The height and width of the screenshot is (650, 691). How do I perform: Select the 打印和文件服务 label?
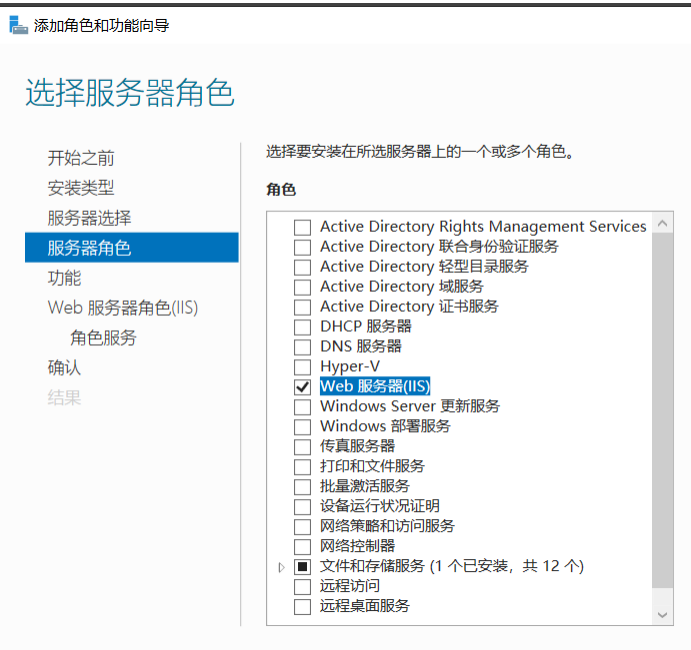(372, 466)
